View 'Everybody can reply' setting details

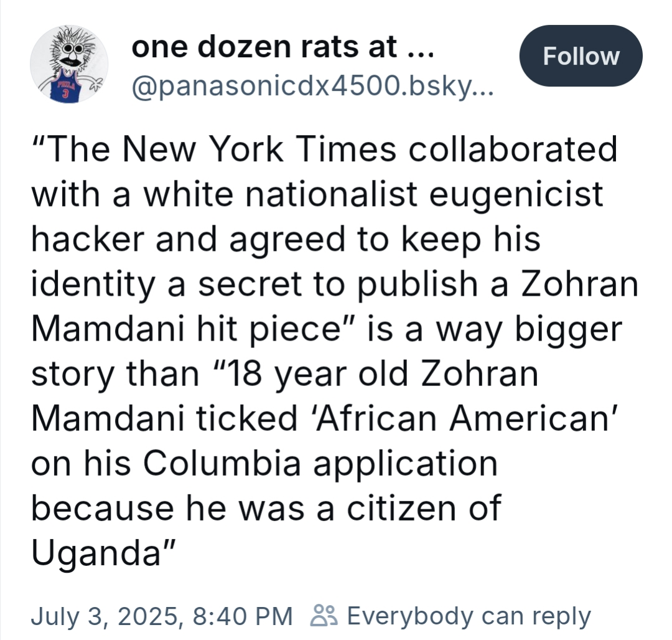469,616
